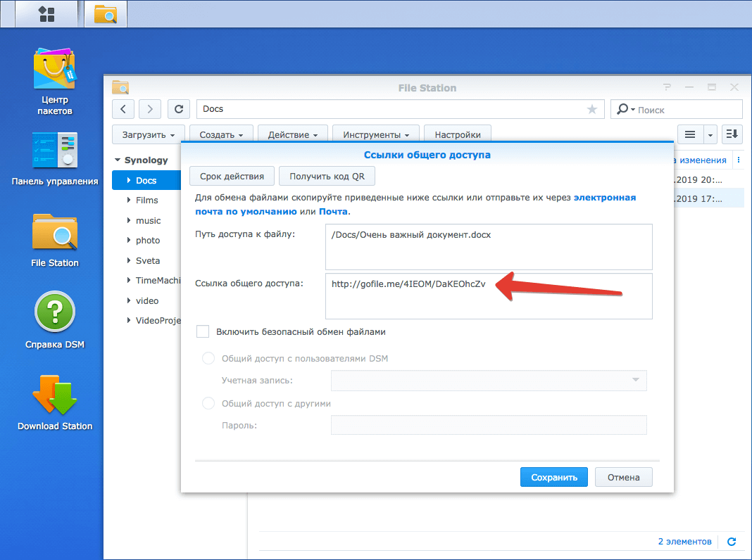This screenshot has width=752, height=560.
Task: Expand the Films folder in tree
Action: (129, 201)
